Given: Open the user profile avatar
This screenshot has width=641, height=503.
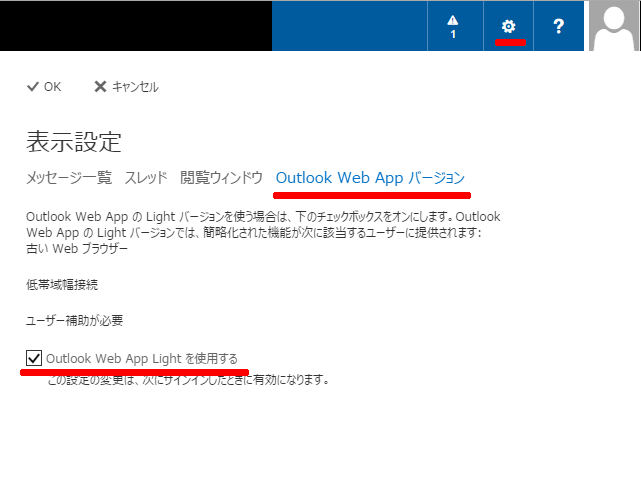Looking at the screenshot, I should 614,25.
